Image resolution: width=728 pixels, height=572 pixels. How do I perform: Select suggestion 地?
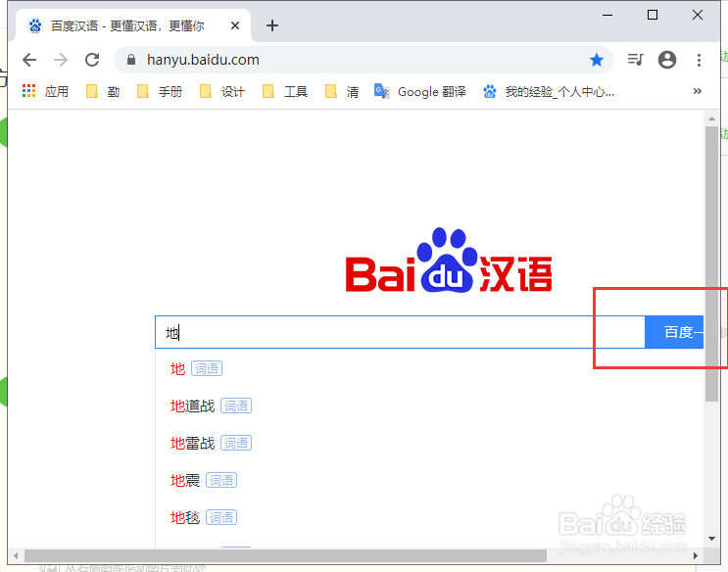pos(196,368)
